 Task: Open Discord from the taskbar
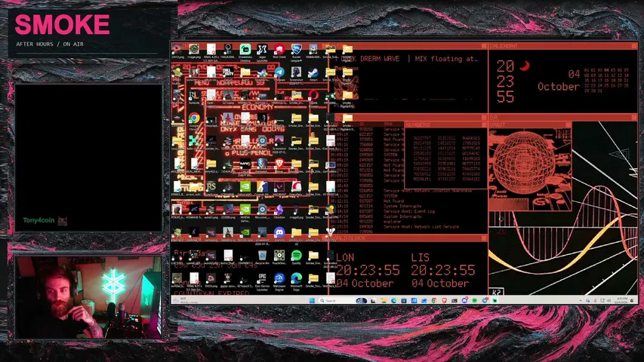[x=464, y=300]
